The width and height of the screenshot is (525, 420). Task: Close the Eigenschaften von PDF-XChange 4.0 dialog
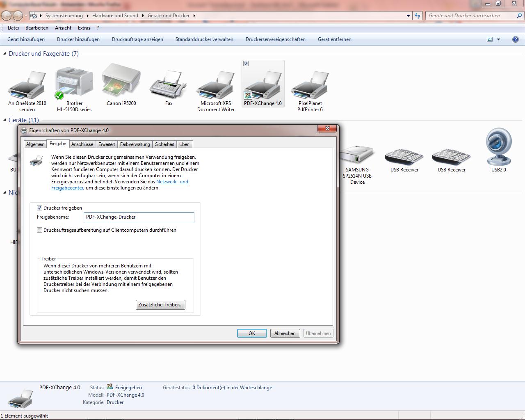tap(327, 129)
